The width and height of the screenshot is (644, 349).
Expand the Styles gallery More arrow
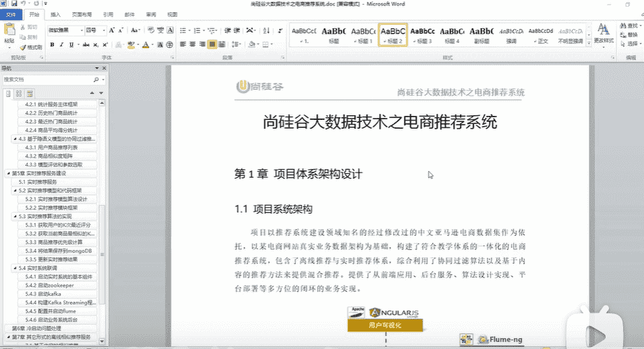click(x=589, y=42)
